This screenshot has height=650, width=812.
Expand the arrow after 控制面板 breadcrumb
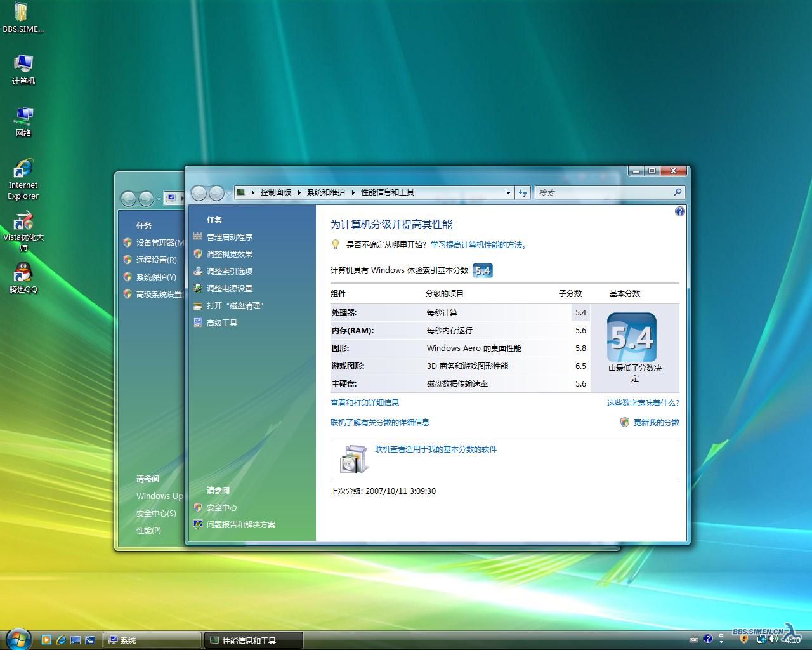pos(299,192)
